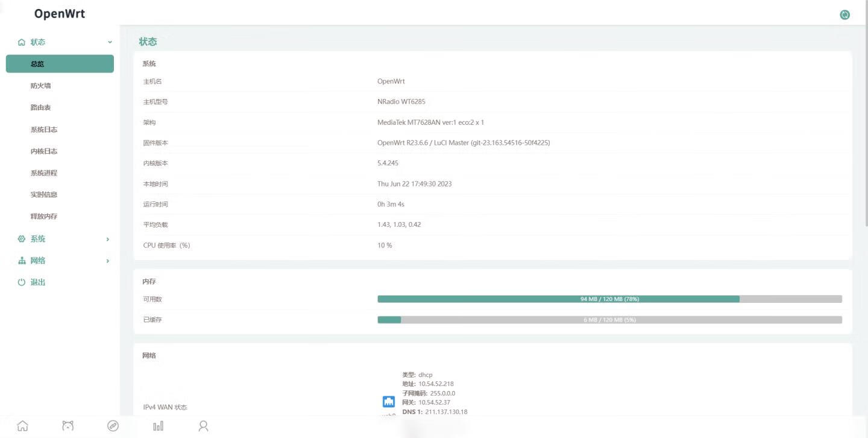Select 总览 in the sidebar

click(x=60, y=64)
